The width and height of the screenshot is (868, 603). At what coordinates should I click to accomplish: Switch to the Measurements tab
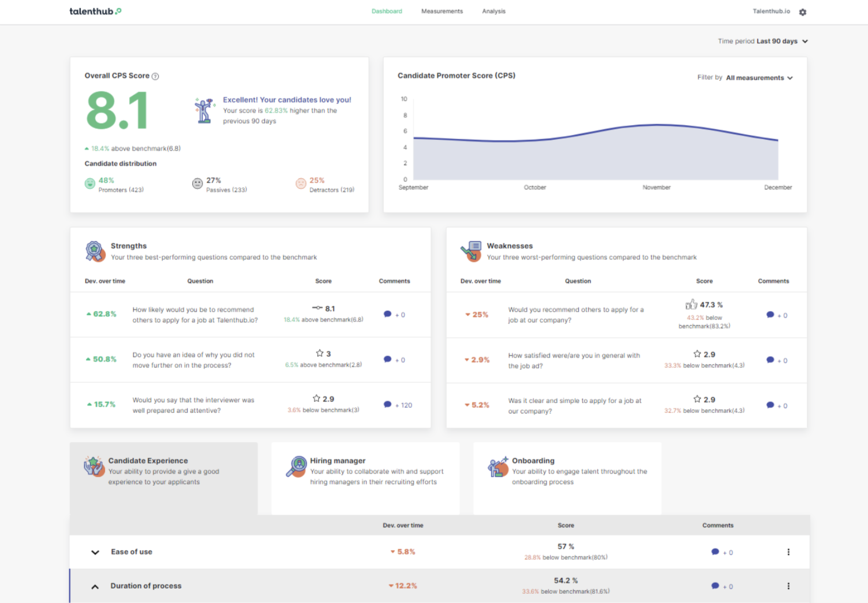point(442,11)
